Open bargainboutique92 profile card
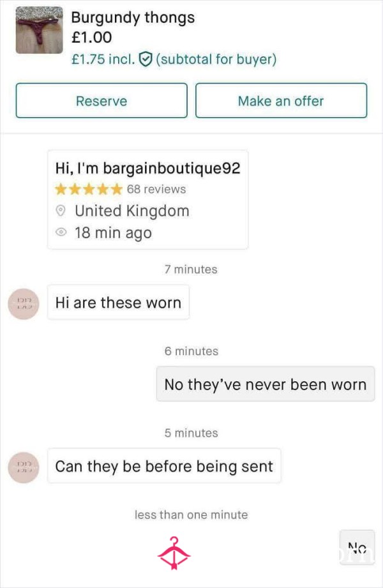The width and height of the screenshot is (383, 588). point(148,199)
